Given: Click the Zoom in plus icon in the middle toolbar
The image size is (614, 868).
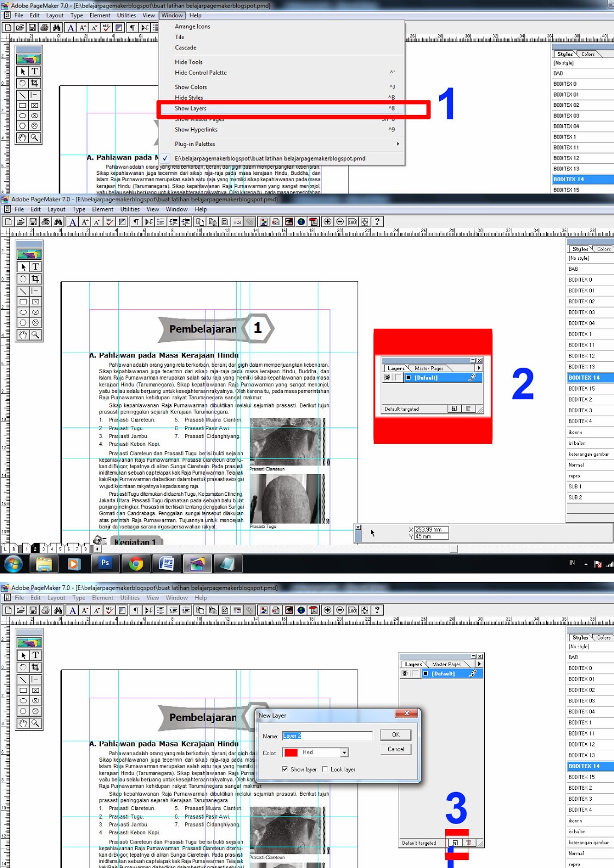Looking at the screenshot, I should (x=327, y=221).
